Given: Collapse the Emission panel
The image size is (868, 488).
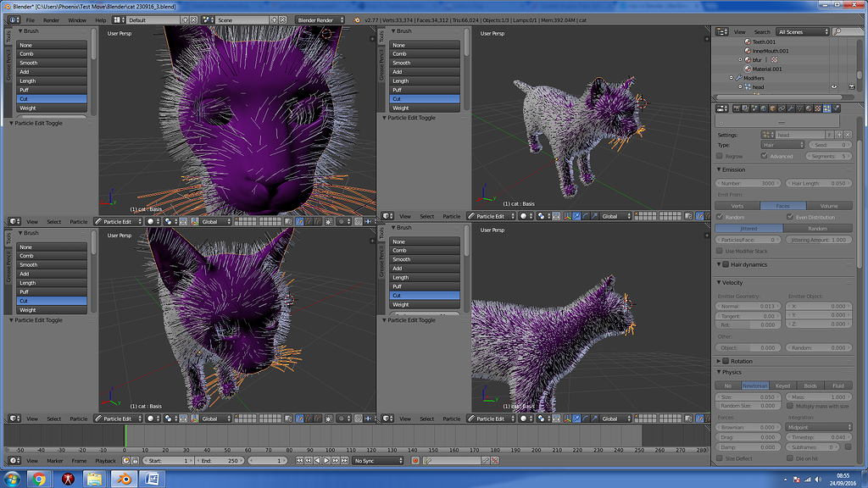Looking at the screenshot, I should pyautogui.click(x=719, y=169).
